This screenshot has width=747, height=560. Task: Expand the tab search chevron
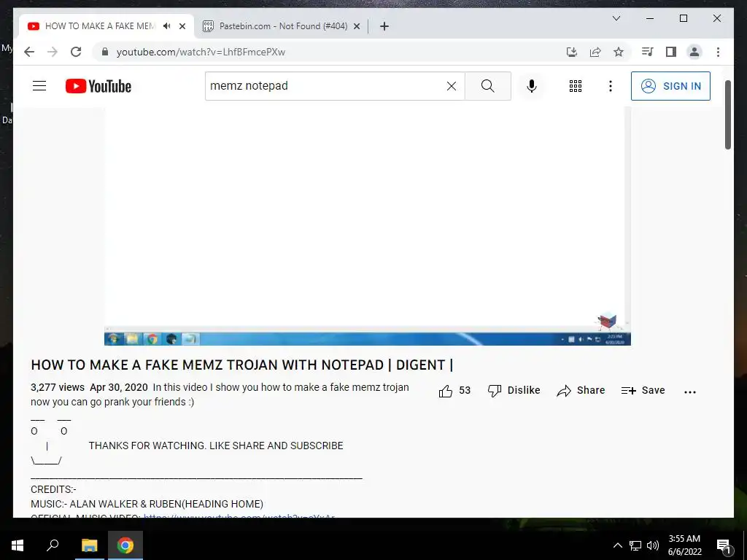[616, 18]
